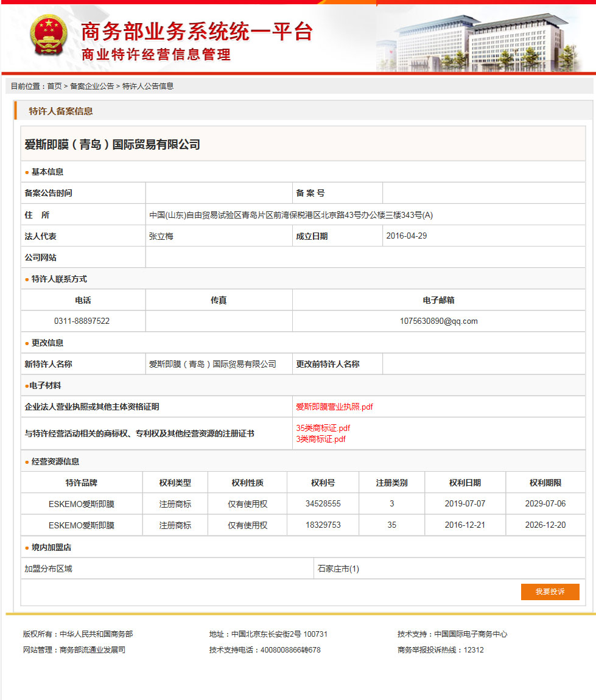
Task: Click the 基本信息 section header
Action: pyautogui.click(x=47, y=172)
